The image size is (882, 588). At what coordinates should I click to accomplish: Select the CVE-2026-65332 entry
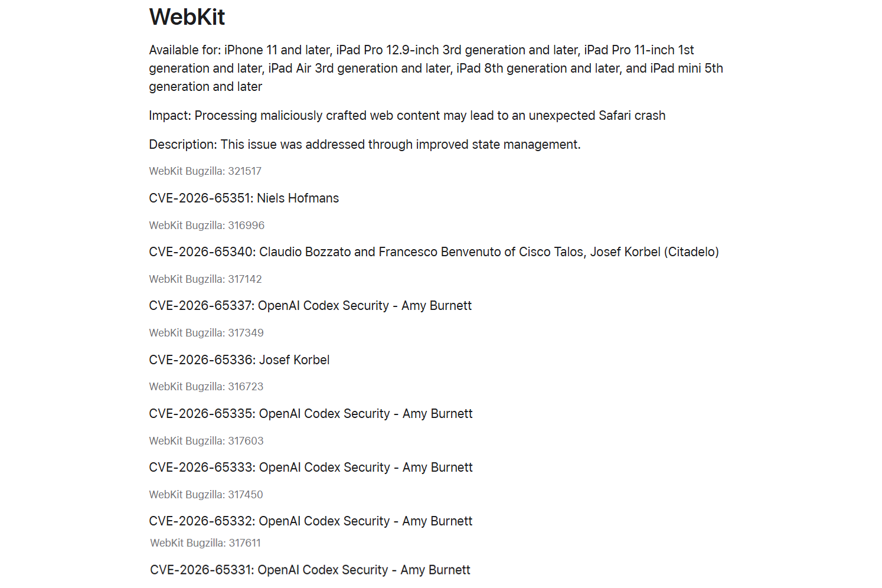[311, 521]
